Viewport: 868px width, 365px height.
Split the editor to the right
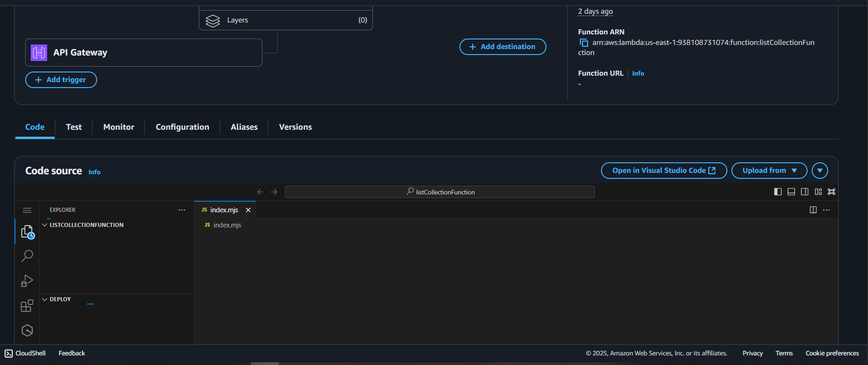click(x=813, y=210)
